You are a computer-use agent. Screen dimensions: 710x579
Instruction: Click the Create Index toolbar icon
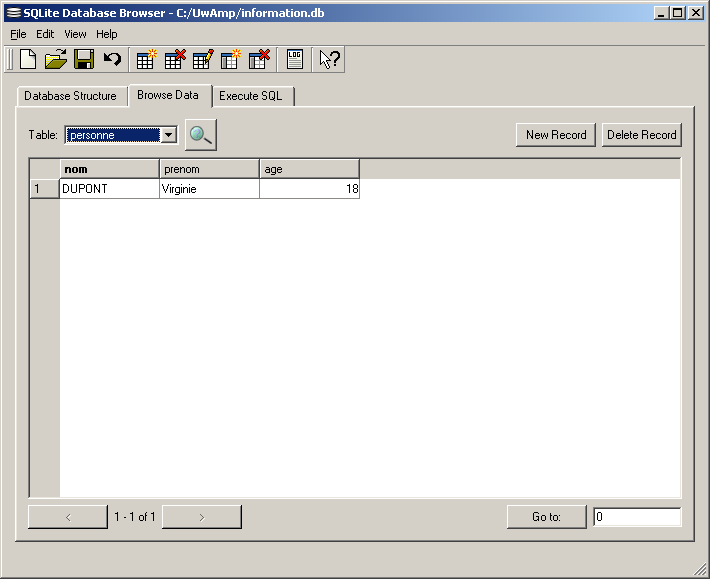click(231, 59)
